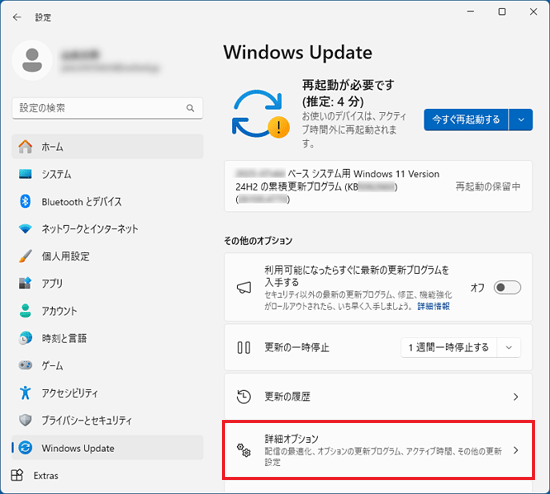Click the network Wi-Fi icon

coord(25,229)
